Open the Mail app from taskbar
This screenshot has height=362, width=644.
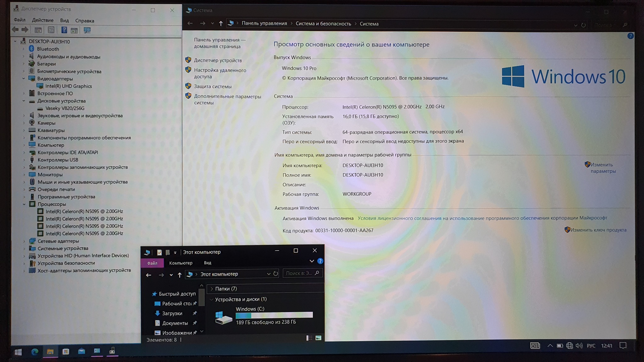point(81,351)
